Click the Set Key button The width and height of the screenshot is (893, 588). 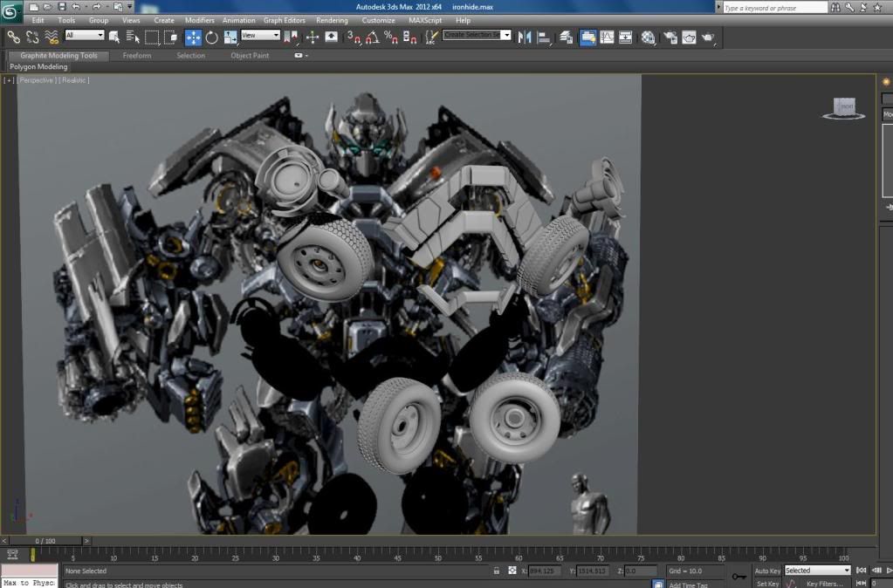pyautogui.click(x=767, y=584)
